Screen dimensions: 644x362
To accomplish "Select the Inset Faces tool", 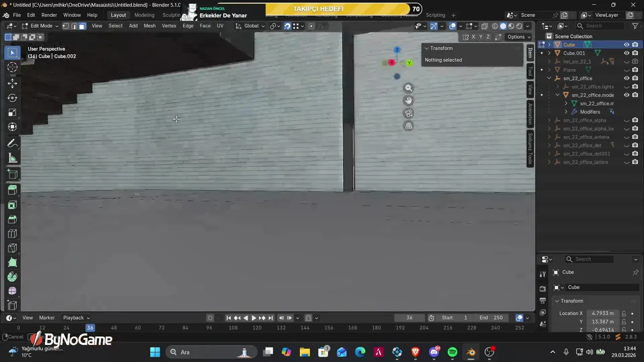I will click(13, 205).
